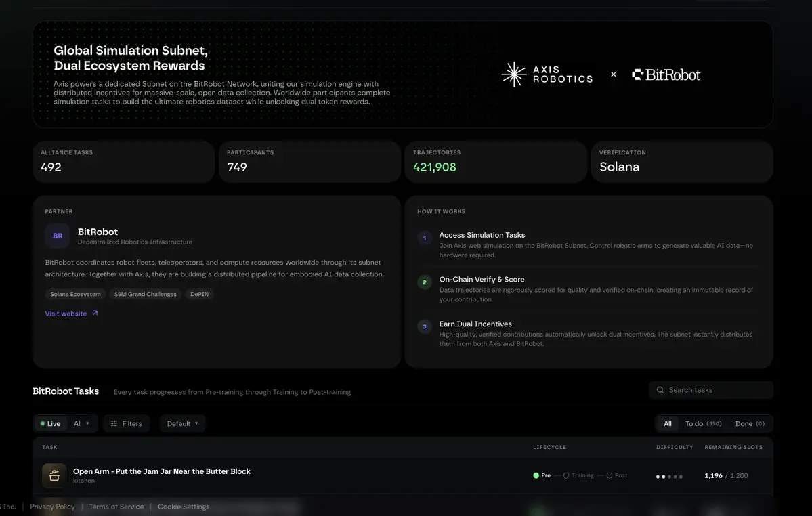This screenshot has width=812, height=516.
Task: Click the magnifier icon in Search tasks
Action: (x=660, y=390)
